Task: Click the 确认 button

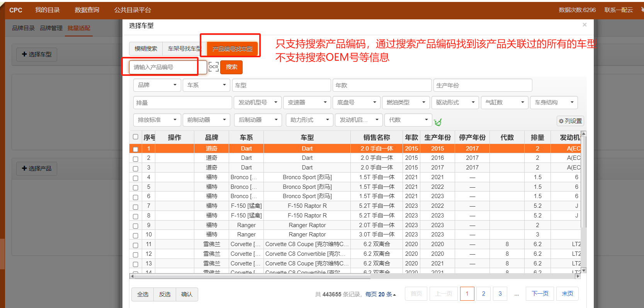Action: coord(187,294)
